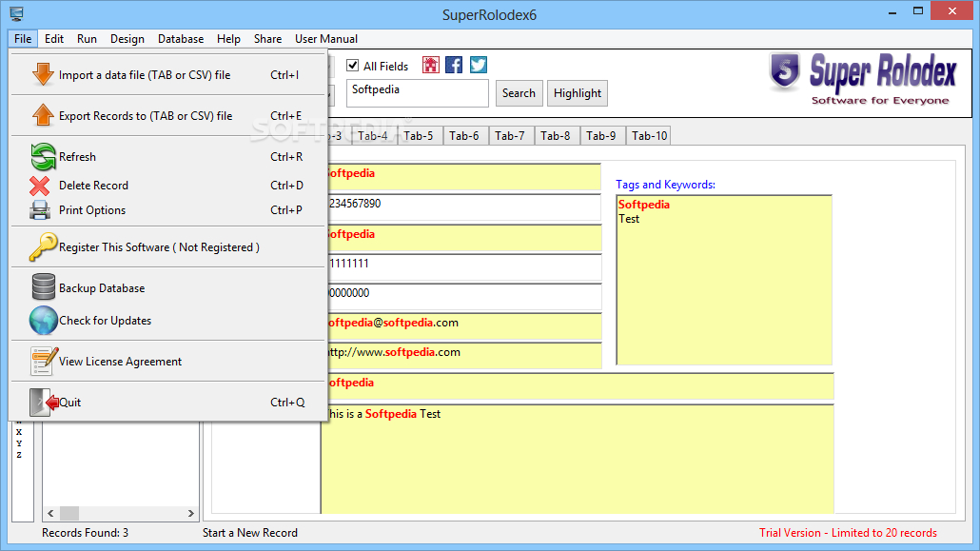Click the Highlight button
The image size is (980, 551).
[x=577, y=93]
